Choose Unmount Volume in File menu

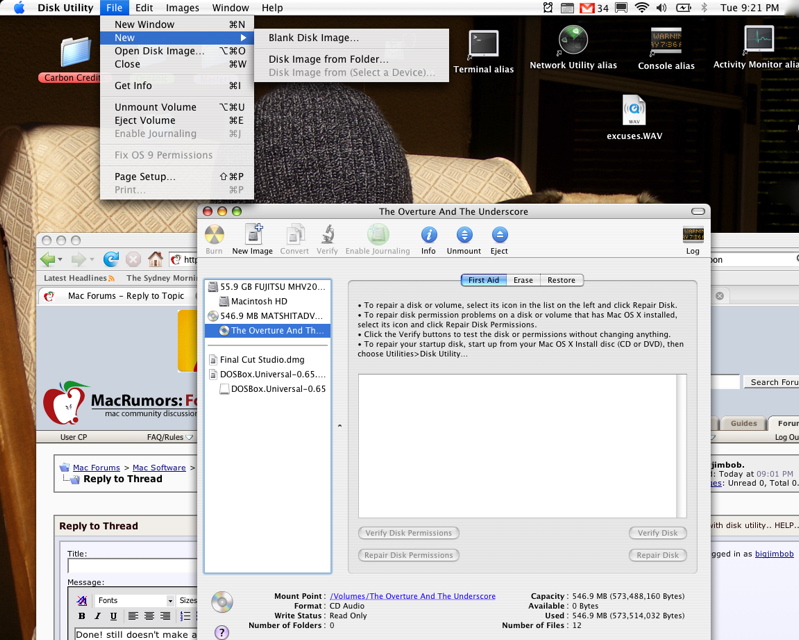(177, 107)
